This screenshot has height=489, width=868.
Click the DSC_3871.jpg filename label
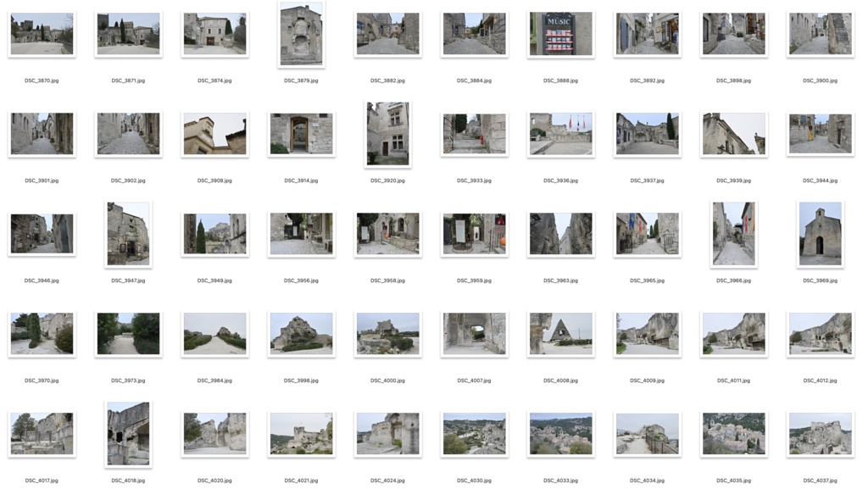(x=128, y=81)
